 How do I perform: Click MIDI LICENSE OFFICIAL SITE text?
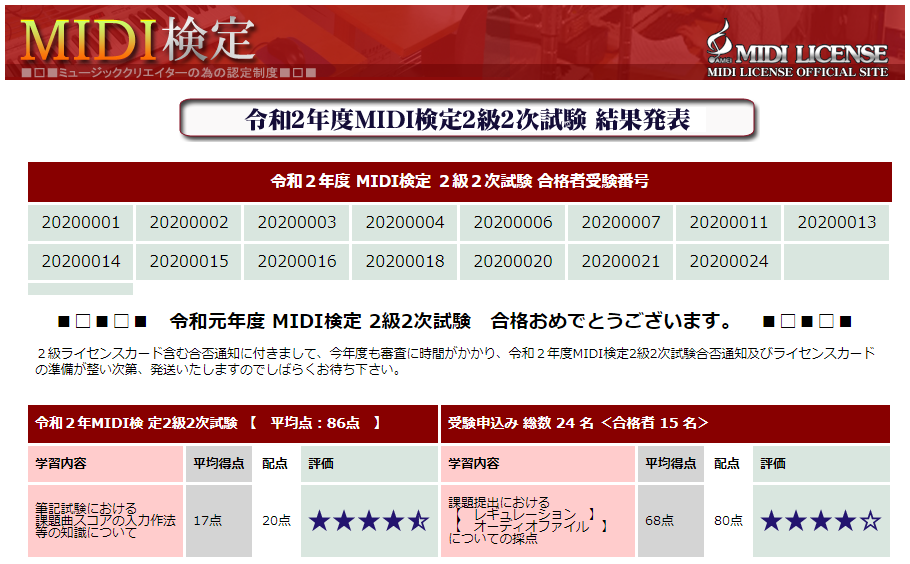(797, 73)
